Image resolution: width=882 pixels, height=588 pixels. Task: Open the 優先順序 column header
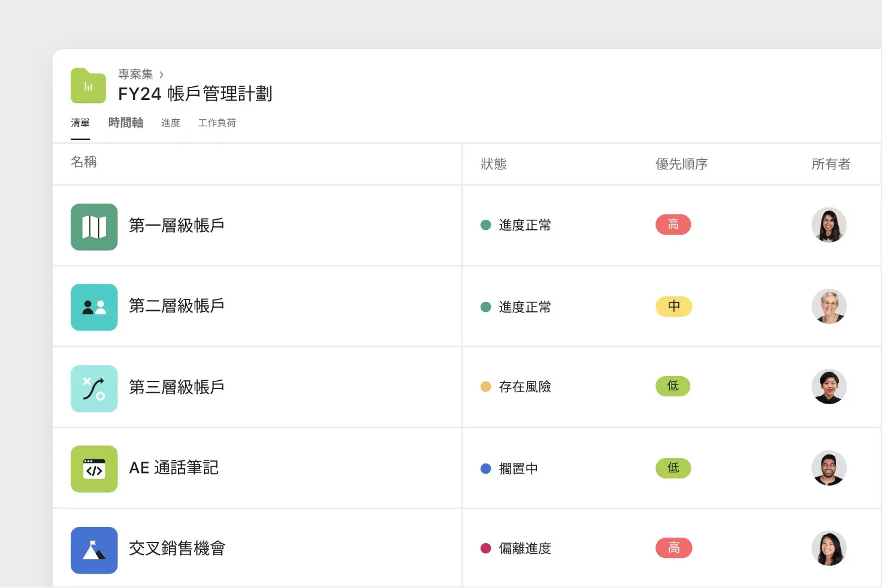coord(681,164)
